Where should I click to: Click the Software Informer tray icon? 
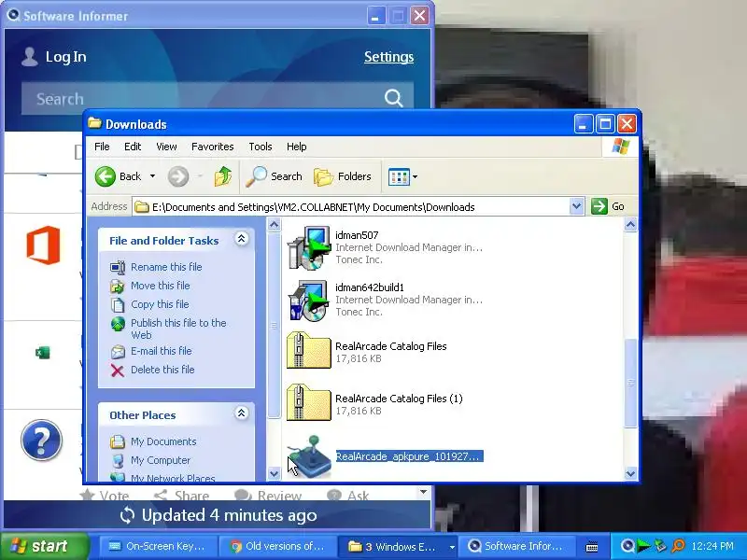[627, 546]
